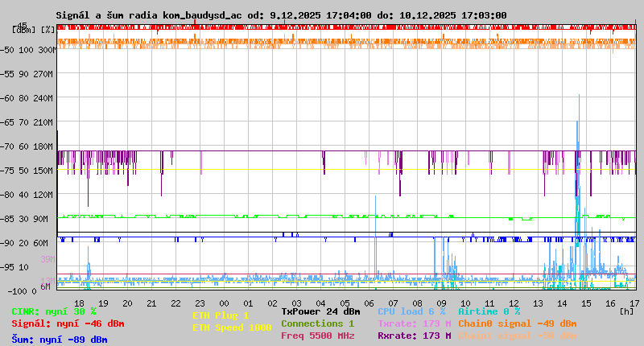Click hour label 12 on time axis

(514, 303)
